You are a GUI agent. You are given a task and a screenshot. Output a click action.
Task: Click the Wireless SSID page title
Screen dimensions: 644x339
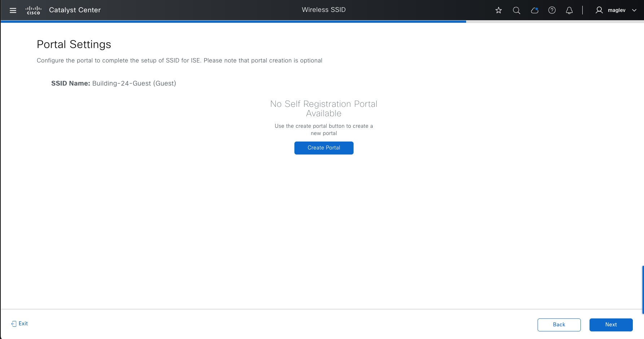coord(324,10)
